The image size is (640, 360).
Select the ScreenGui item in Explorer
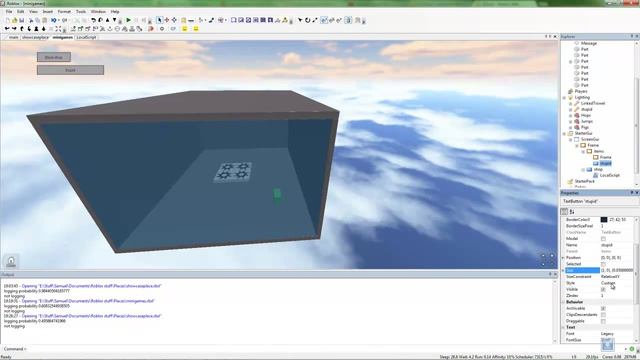click(590, 139)
